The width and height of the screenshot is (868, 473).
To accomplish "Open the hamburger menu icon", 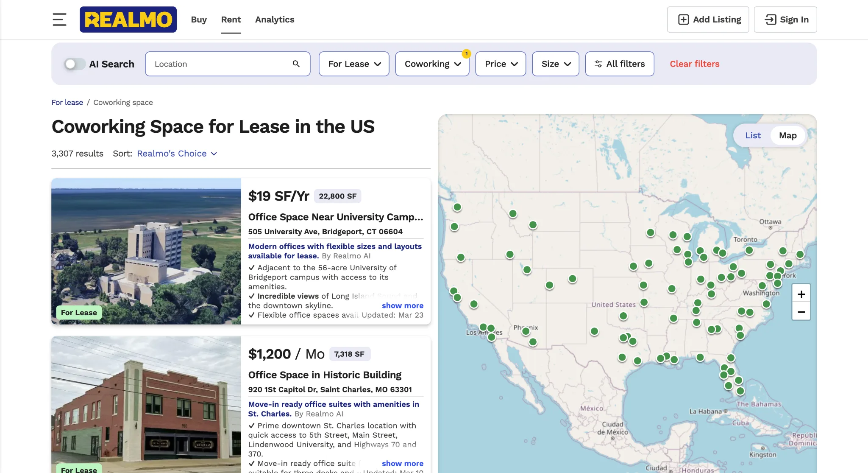I will (x=59, y=20).
